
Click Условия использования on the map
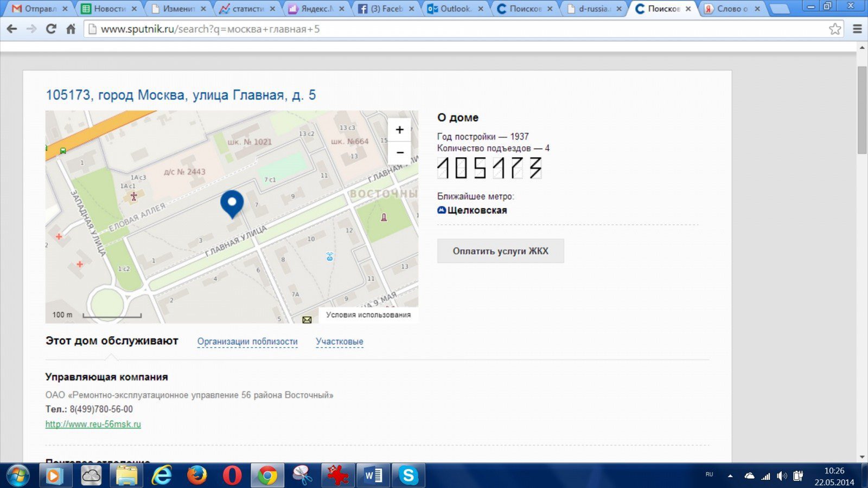tap(368, 314)
